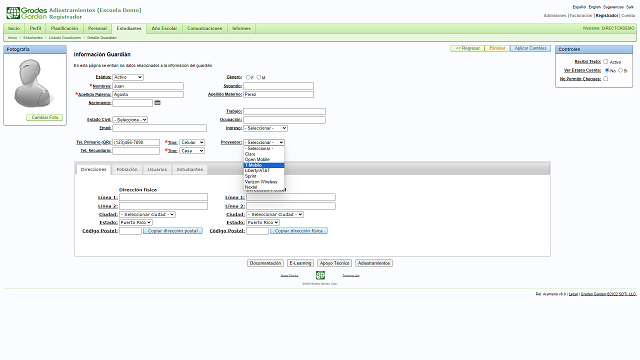Open the Perfil main menu

click(x=36, y=28)
